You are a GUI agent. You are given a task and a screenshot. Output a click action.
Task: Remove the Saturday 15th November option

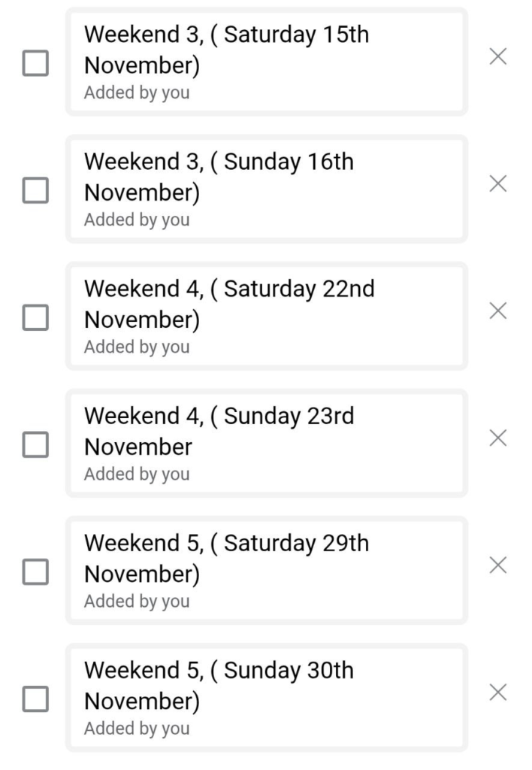click(x=497, y=56)
